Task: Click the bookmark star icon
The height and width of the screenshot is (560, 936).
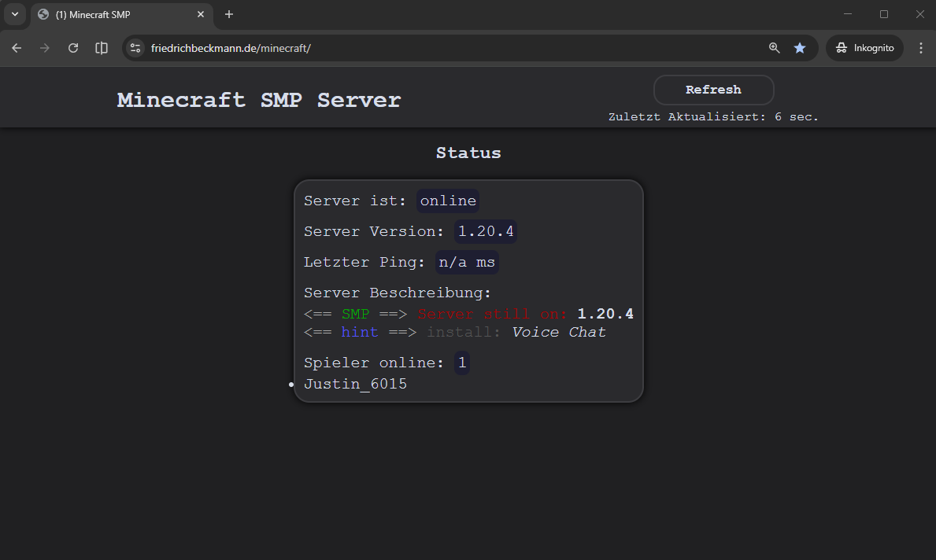Action: [800, 48]
